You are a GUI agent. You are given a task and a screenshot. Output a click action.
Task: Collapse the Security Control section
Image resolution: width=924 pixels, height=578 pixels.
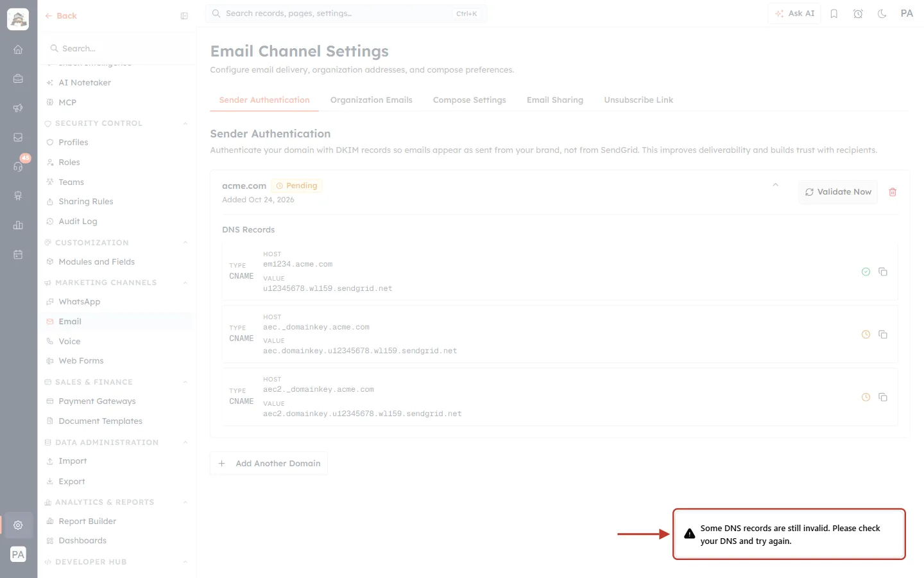pos(185,123)
